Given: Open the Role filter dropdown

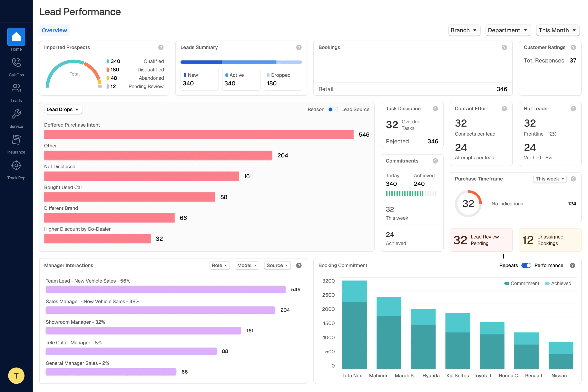Looking at the screenshot, I should tap(219, 265).
